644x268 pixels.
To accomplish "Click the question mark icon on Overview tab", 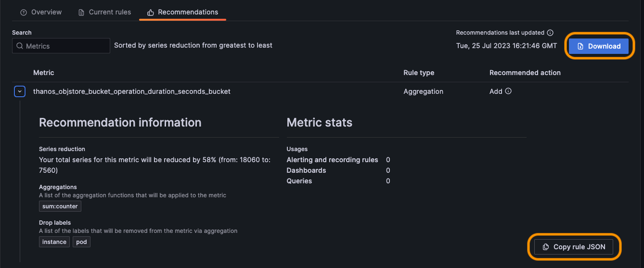I will coord(24,12).
